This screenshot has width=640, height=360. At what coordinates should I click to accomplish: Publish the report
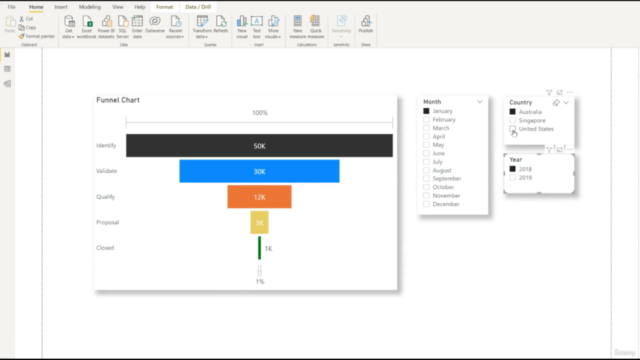tap(366, 24)
